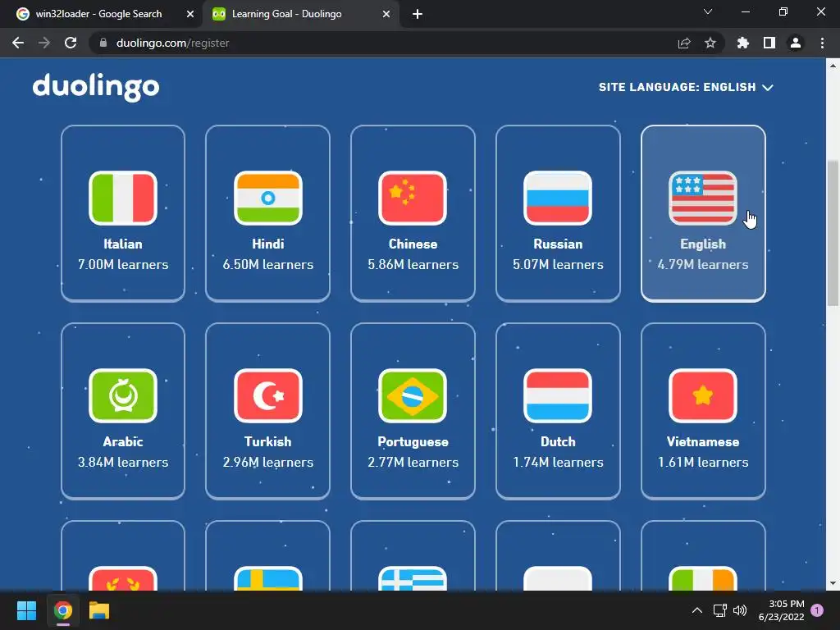Viewport: 840px width, 630px height.
Task: Open the Chrome profile icon
Action: [796, 43]
